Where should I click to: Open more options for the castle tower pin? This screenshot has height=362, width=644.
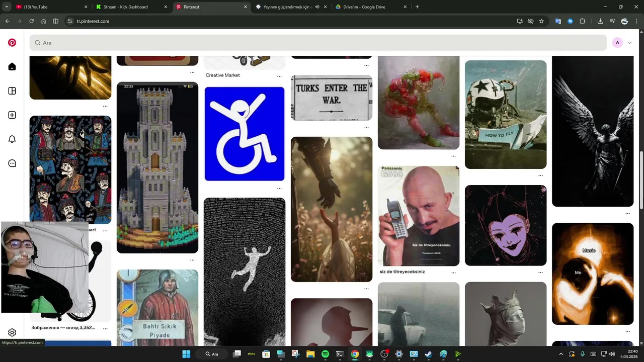[x=192, y=260]
